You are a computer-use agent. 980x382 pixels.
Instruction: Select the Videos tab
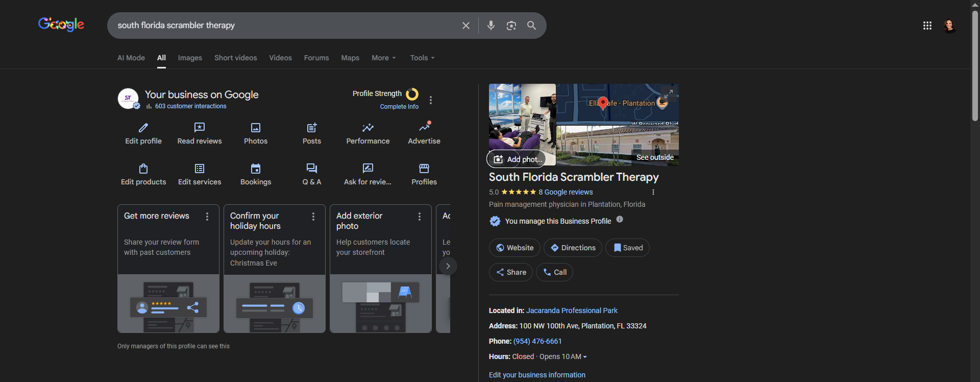281,58
